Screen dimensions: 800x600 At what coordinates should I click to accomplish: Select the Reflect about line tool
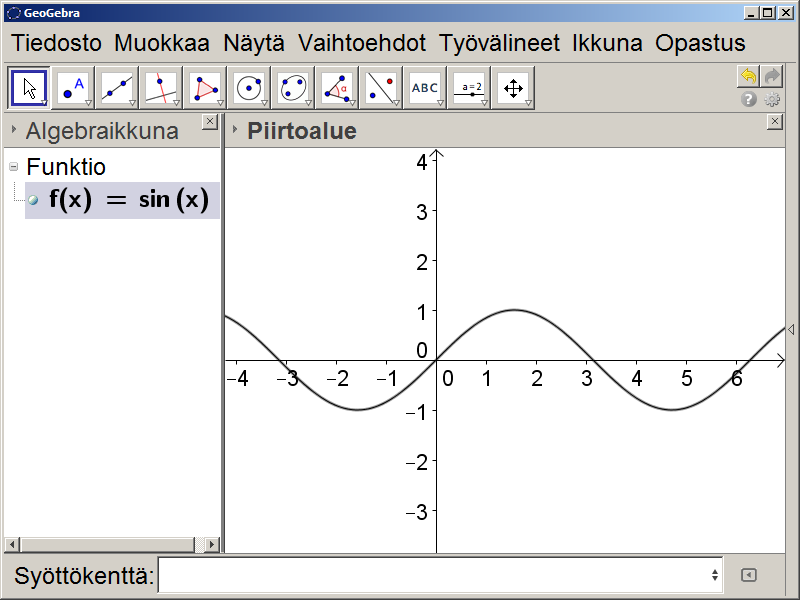click(380, 88)
